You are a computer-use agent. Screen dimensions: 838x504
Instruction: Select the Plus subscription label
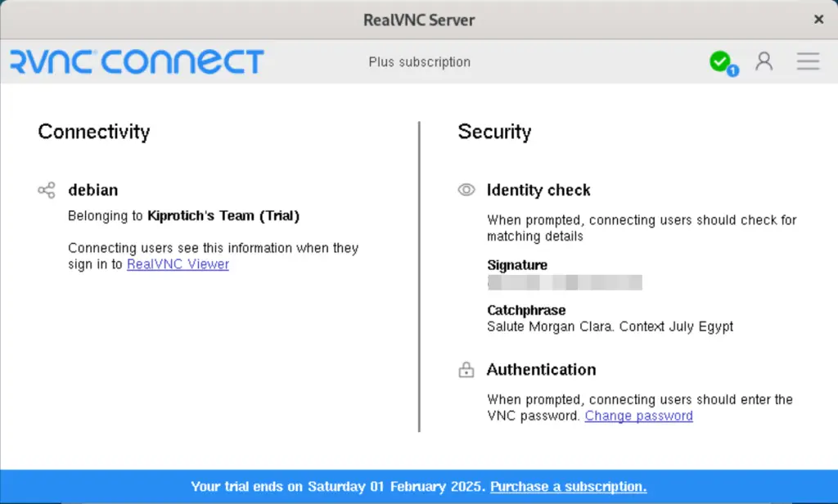tap(419, 61)
